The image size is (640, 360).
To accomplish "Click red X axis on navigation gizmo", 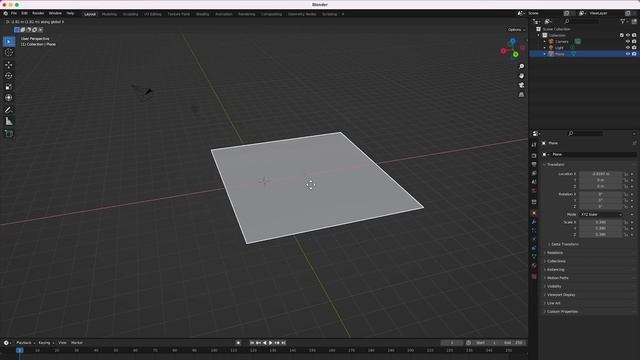I will click(504, 51).
